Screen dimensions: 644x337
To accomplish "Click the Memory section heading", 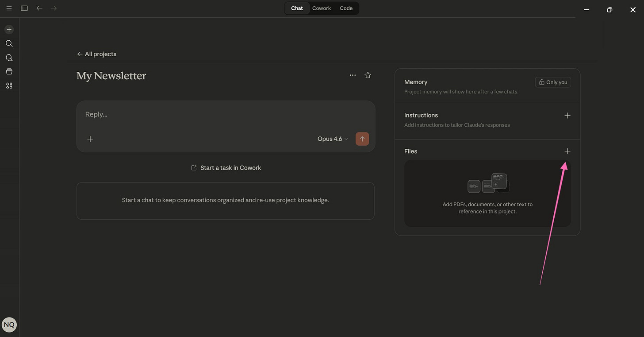I will point(416,82).
